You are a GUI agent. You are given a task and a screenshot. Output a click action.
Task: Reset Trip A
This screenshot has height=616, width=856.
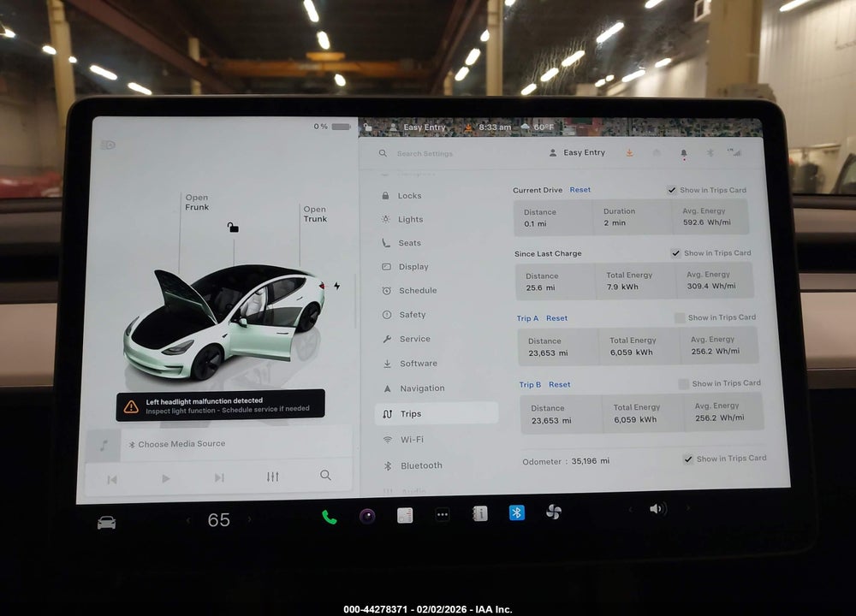point(557,318)
